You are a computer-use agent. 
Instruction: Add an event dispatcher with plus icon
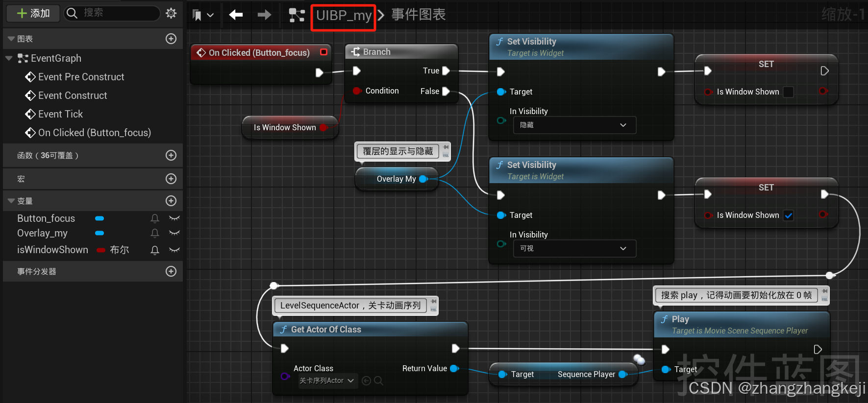click(x=171, y=271)
